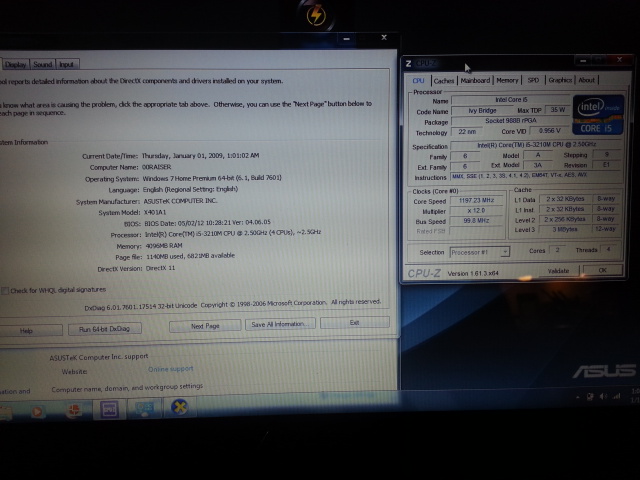Open the Online support link
Screen dimensions: 640x480
click(x=170, y=369)
